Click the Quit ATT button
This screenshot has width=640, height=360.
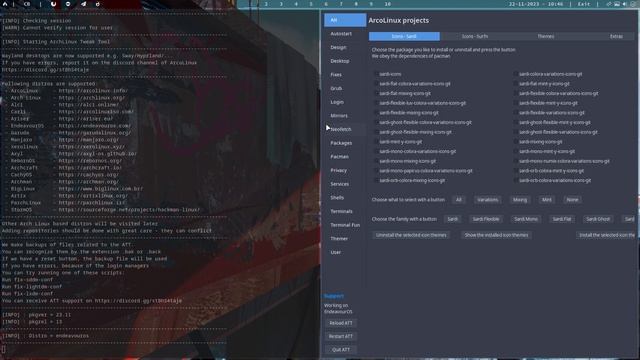[x=341, y=350]
